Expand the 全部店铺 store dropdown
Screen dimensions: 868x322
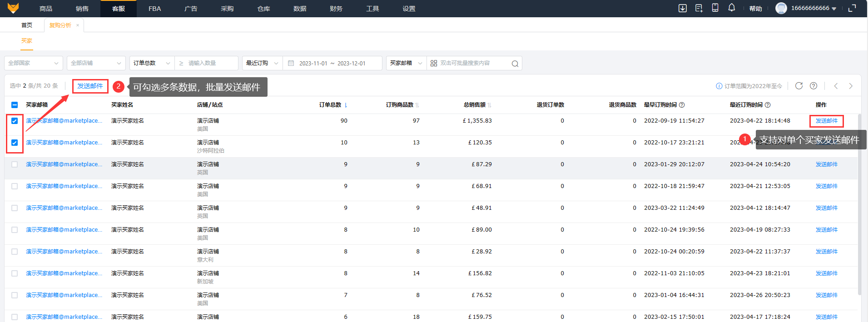point(96,63)
